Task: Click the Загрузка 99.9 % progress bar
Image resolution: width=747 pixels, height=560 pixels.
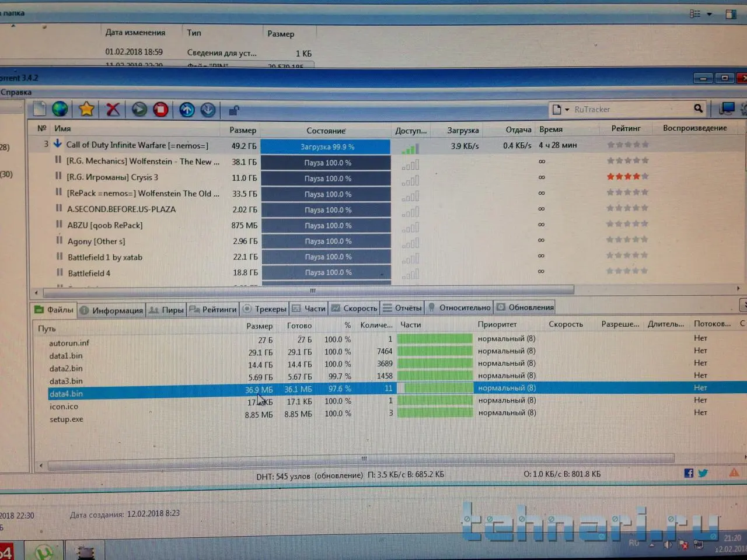Action: (x=326, y=147)
